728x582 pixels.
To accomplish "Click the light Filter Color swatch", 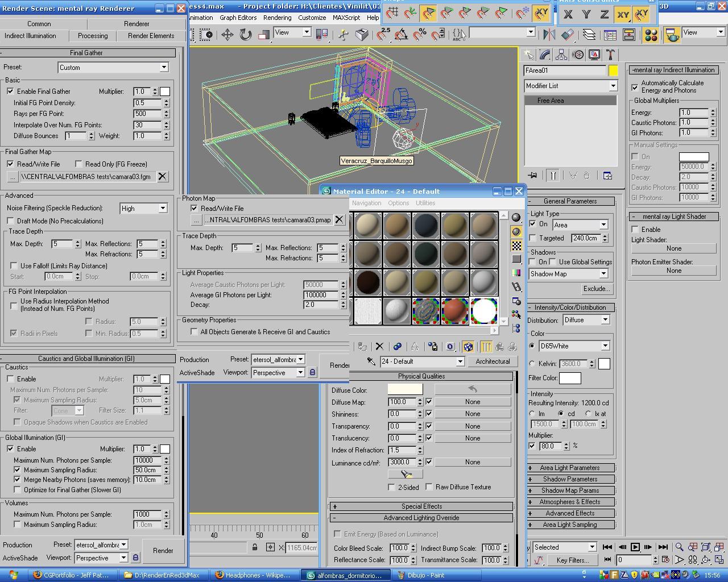I will coord(570,377).
